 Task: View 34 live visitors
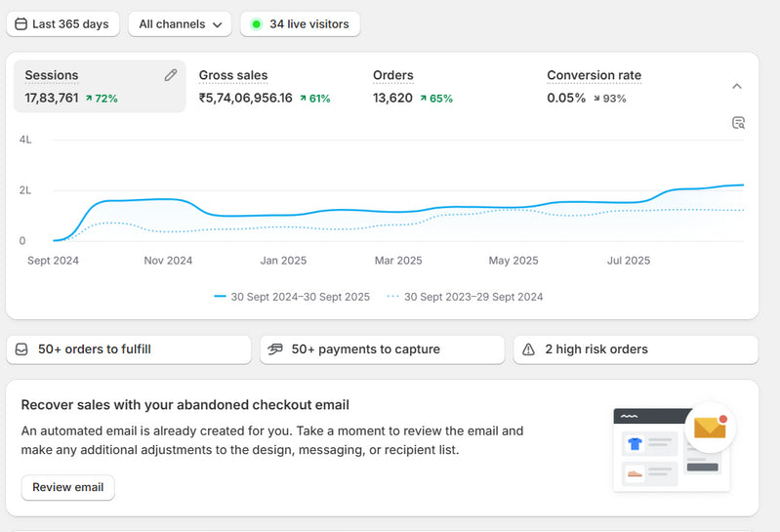click(x=308, y=24)
